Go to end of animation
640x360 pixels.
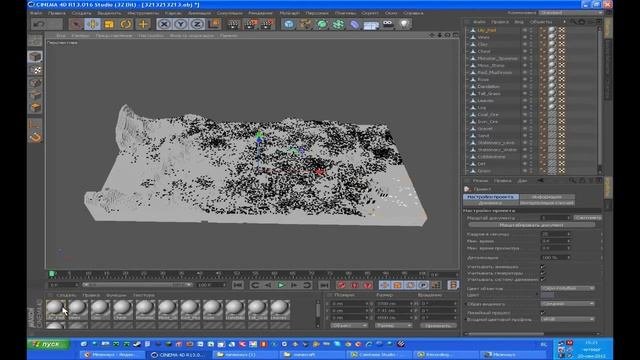pos(324,285)
